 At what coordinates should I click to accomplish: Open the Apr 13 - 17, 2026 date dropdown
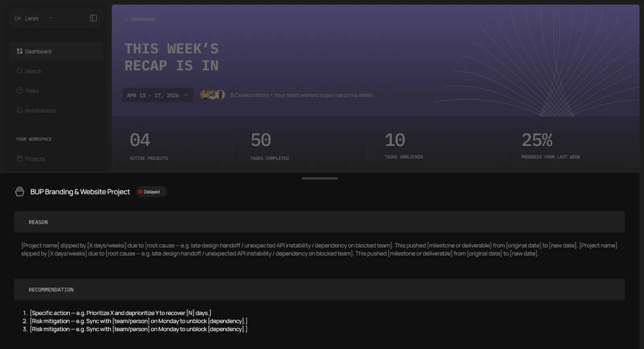pyautogui.click(x=158, y=95)
